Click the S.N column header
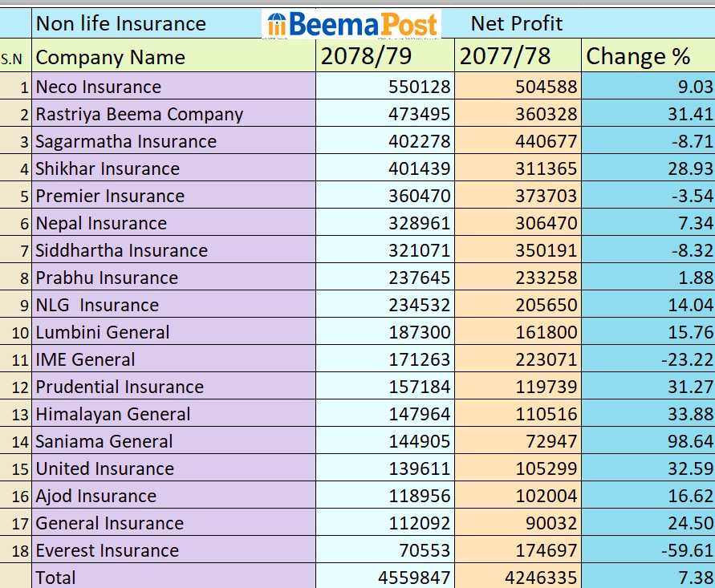The height and width of the screenshot is (588, 715). pos(12,58)
